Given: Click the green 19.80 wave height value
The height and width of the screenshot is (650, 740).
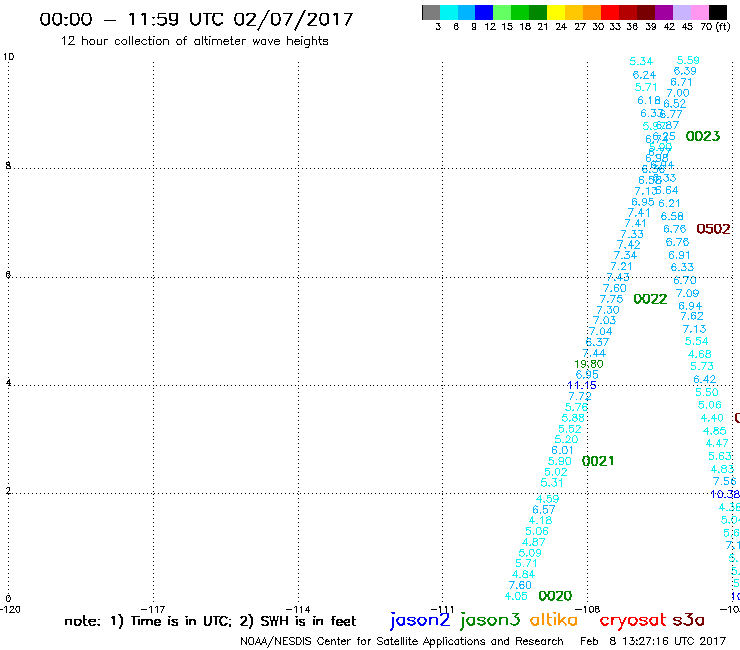Looking at the screenshot, I should pyautogui.click(x=589, y=364).
